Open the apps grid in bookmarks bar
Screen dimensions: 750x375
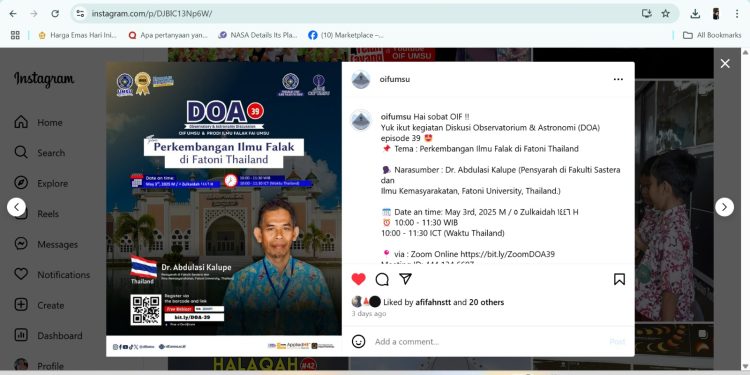pyautogui.click(x=15, y=35)
